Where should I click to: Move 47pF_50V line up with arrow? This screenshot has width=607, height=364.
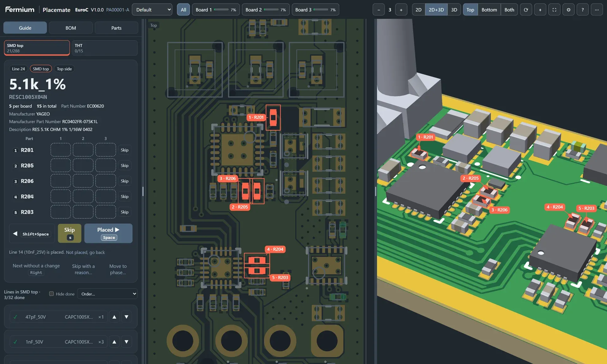(114, 317)
